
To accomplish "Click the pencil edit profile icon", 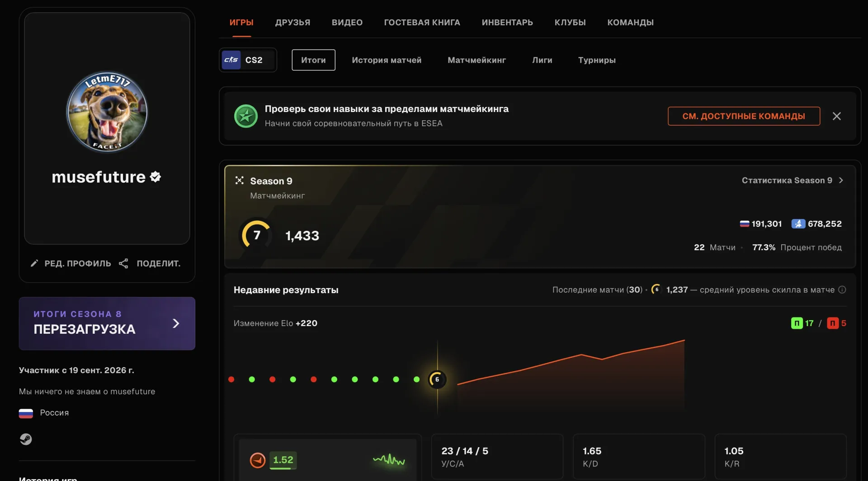I will pyautogui.click(x=34, y=263).
